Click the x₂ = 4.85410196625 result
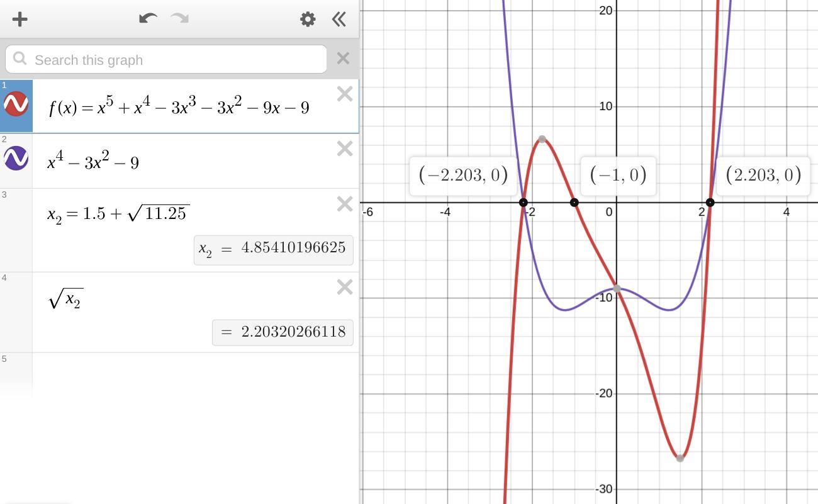Image resolution: width=818 pixels, height=504 pixels. (273, 250)
